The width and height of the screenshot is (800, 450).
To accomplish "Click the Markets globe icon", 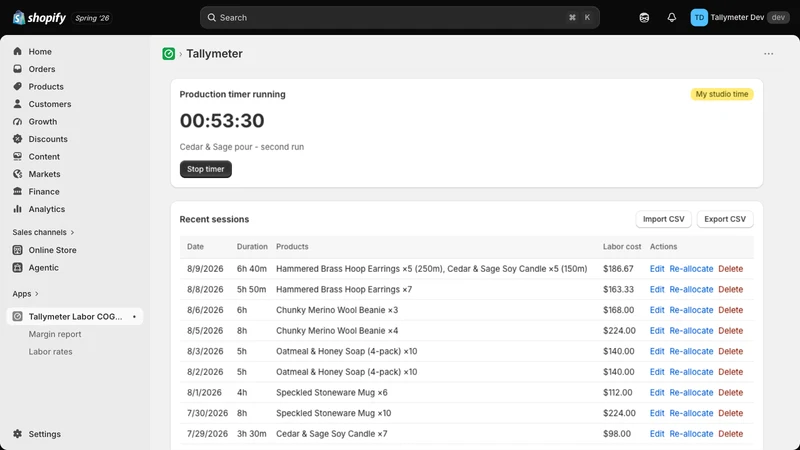I will (17, 174).
